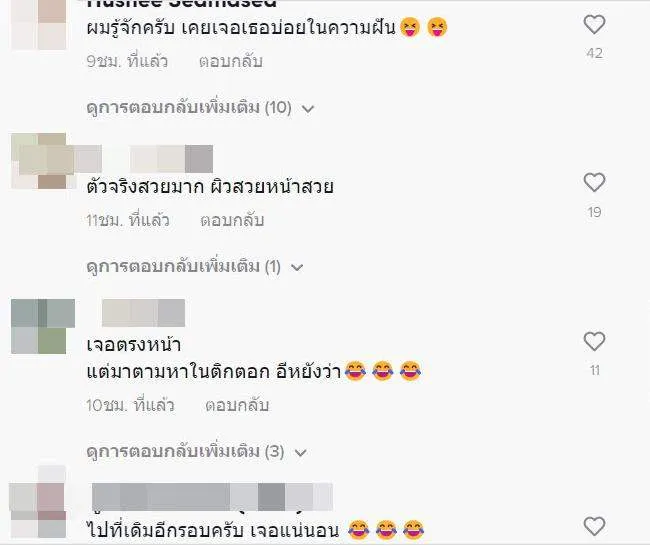Tap the heart beside the 'ไปที่เดิมอีกรอบครับ' comment

coord(594,526)
